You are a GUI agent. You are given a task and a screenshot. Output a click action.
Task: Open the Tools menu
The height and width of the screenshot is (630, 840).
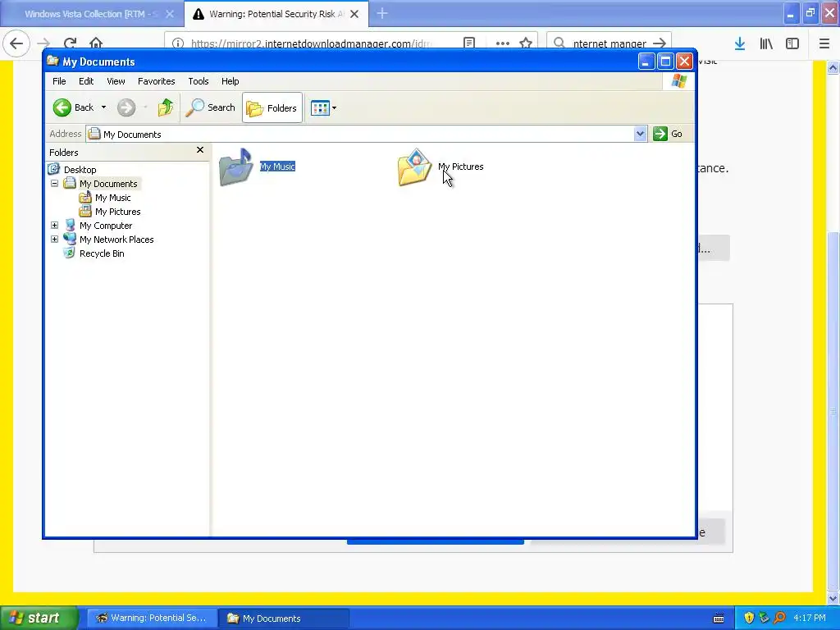click(199, 81)
